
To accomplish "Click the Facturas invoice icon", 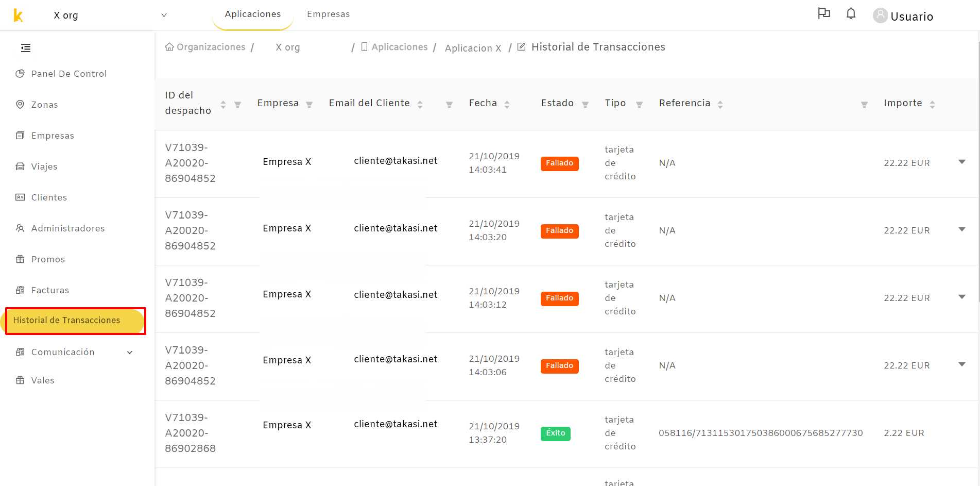I will [x=20, y=290].
